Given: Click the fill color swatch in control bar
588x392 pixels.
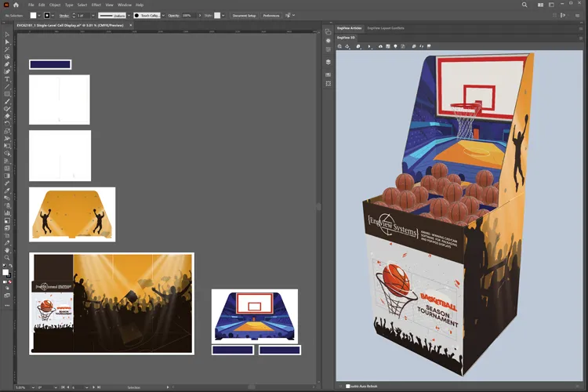Looking at the screenshot, I should click(x=34, y=15).
